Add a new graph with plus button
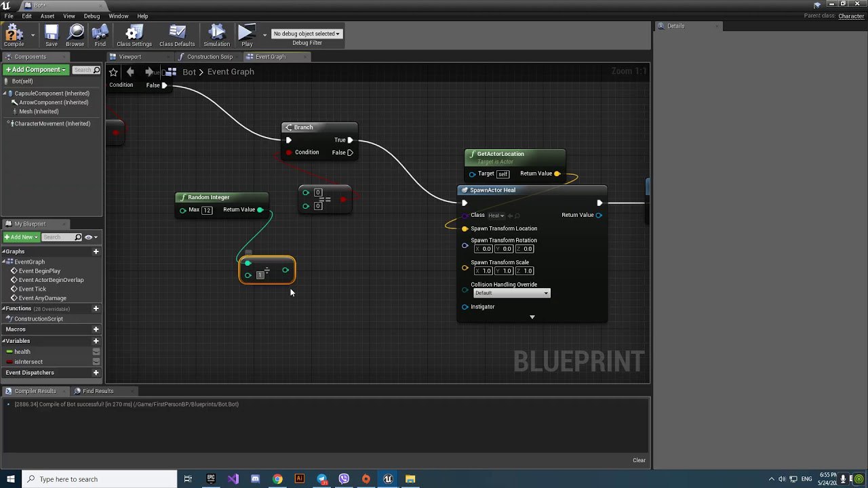Screen dimensions: 868x488 [96, 251]
